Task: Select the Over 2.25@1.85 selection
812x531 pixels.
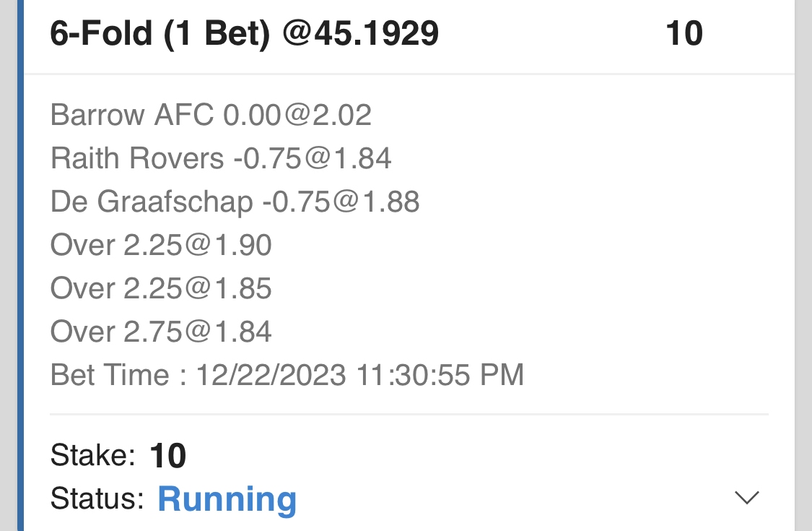Action: (x=161, y=288)
